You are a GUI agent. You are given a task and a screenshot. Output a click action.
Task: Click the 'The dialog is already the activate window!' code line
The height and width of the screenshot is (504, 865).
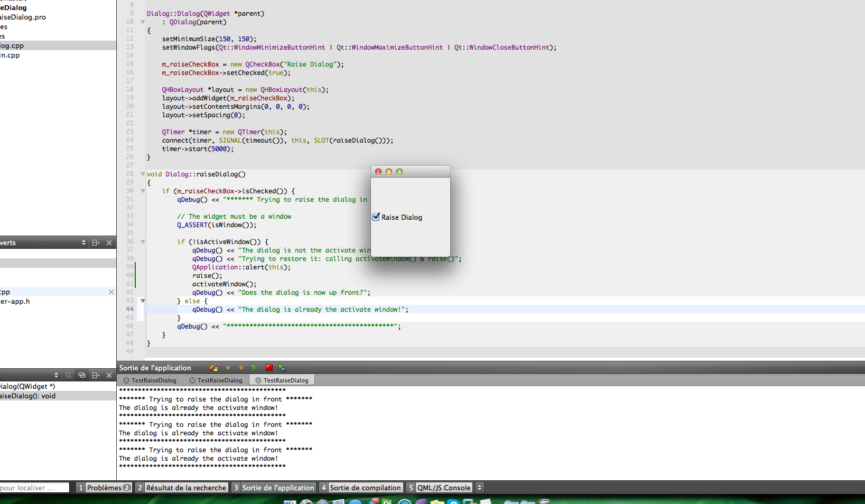click(x=300, y=310)
